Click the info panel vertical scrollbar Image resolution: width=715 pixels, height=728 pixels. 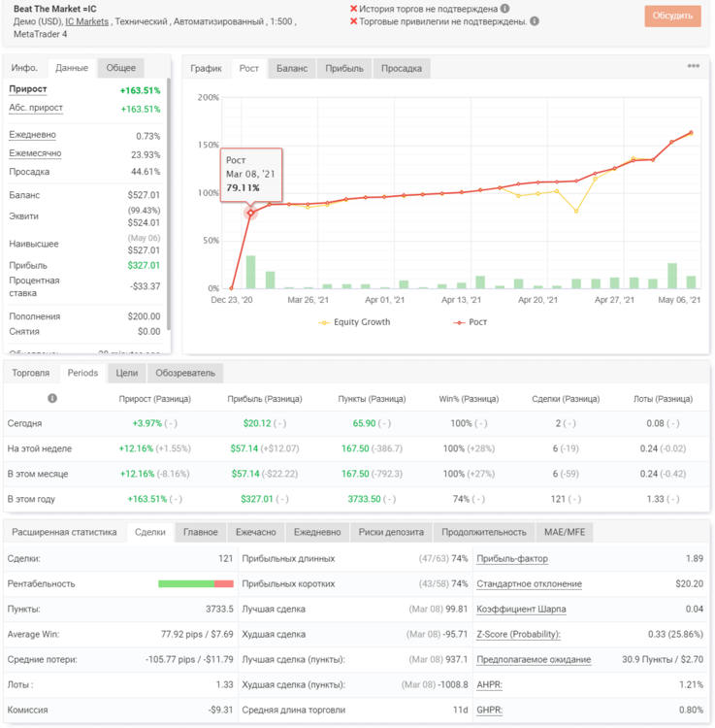169,204
